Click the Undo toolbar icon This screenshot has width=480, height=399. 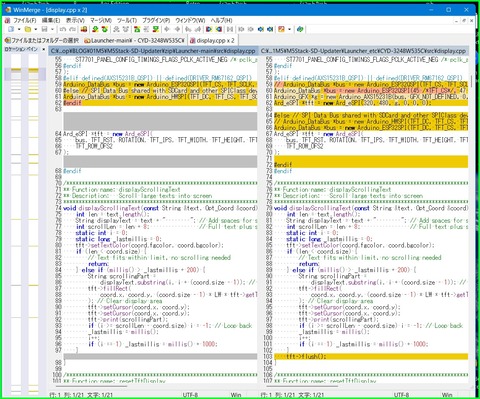click(63, 29)
